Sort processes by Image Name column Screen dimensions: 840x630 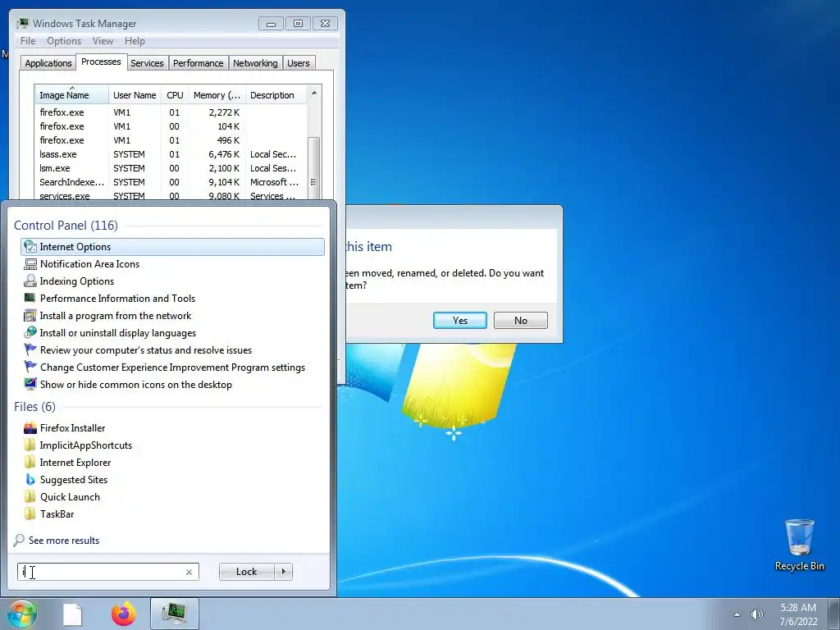[x=72, y=95]
